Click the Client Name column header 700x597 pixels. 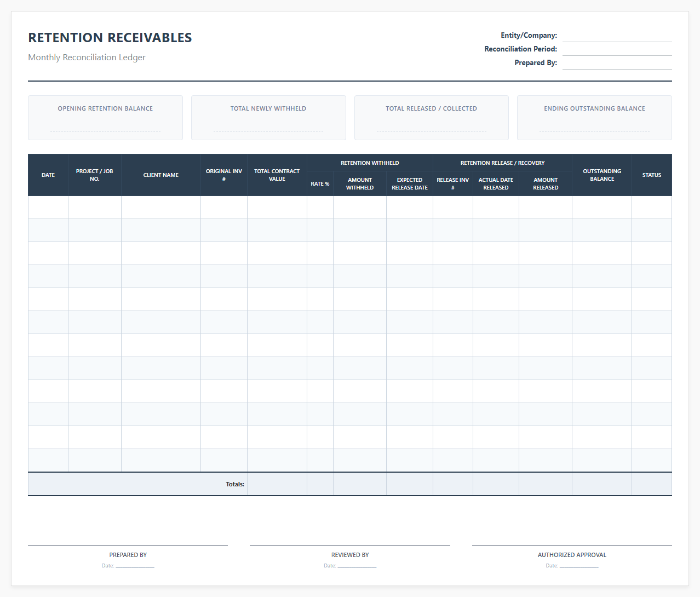click(x=161, y=175)
